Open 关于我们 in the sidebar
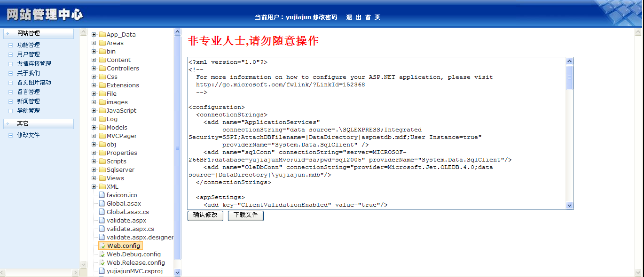The image size is (644, 277). pyautogui.click(x=28, y=73)
